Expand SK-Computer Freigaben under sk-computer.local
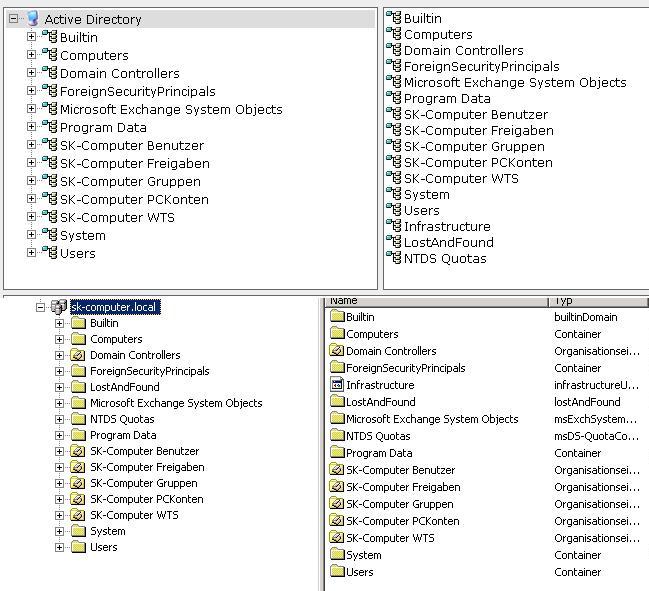The image size is (649, 591). [59, 467]
